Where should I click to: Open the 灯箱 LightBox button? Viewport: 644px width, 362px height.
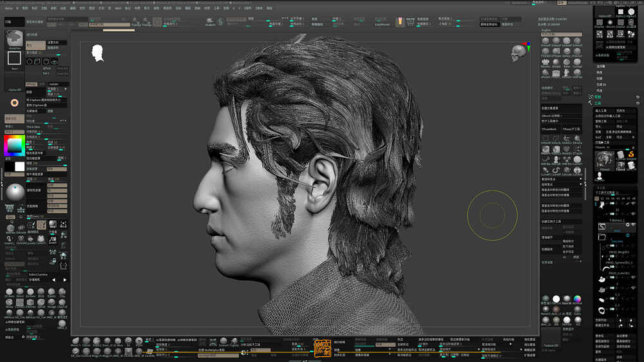14,22
